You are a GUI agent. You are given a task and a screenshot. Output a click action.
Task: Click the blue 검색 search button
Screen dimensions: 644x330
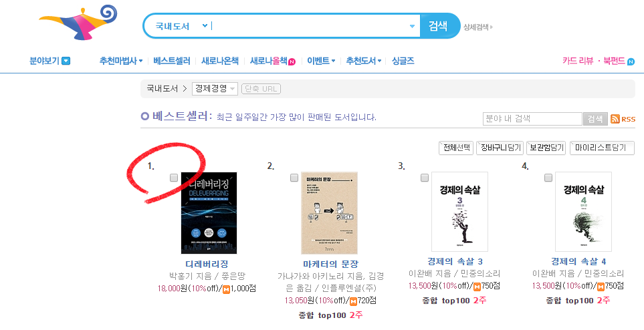click(x=439, y=26)
